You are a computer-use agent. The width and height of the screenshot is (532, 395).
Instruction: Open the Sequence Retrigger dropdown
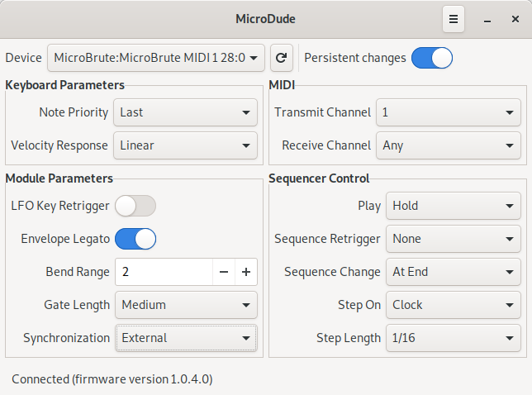pyautogui.click(x=454, y=239)
